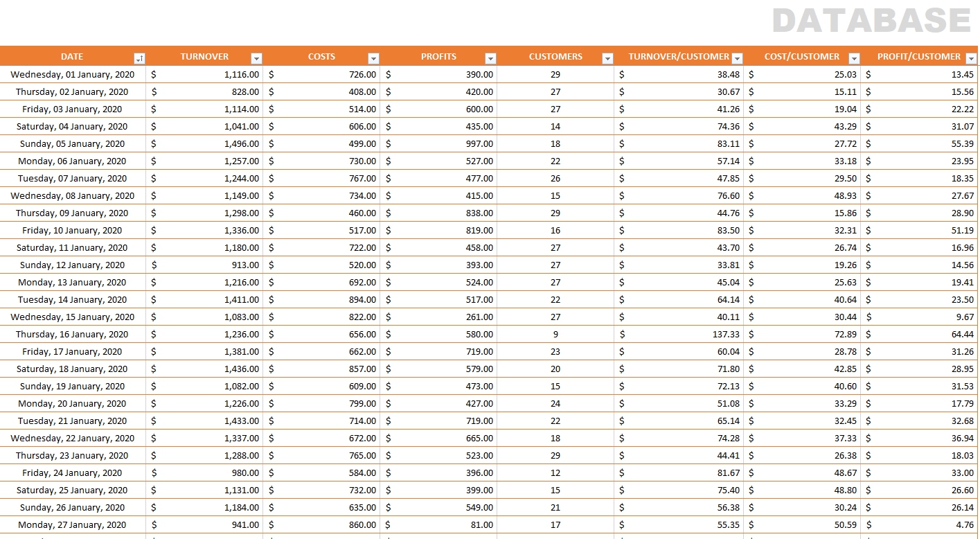Open the COSTS column filter dropdown
The width and height of the screenshot is (980, 539).
pyautogui.click(x=373, y=59)
